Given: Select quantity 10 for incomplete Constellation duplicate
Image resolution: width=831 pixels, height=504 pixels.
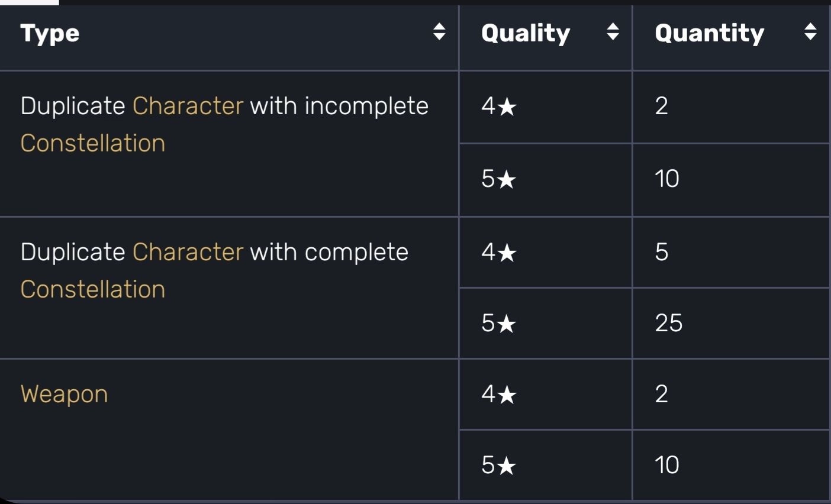Looking at the screenshot, I should [666, 179].
